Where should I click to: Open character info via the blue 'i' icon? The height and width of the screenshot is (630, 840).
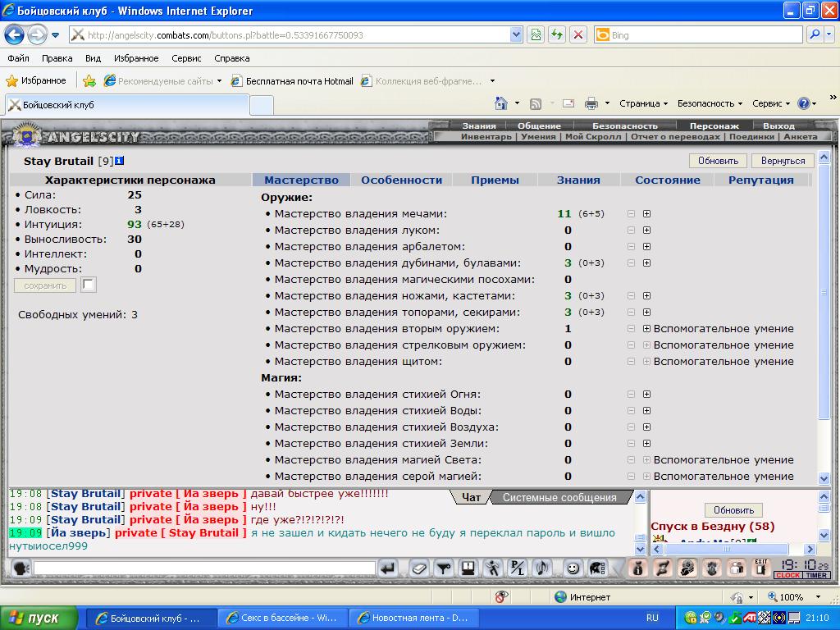click(x=119, y=161)
